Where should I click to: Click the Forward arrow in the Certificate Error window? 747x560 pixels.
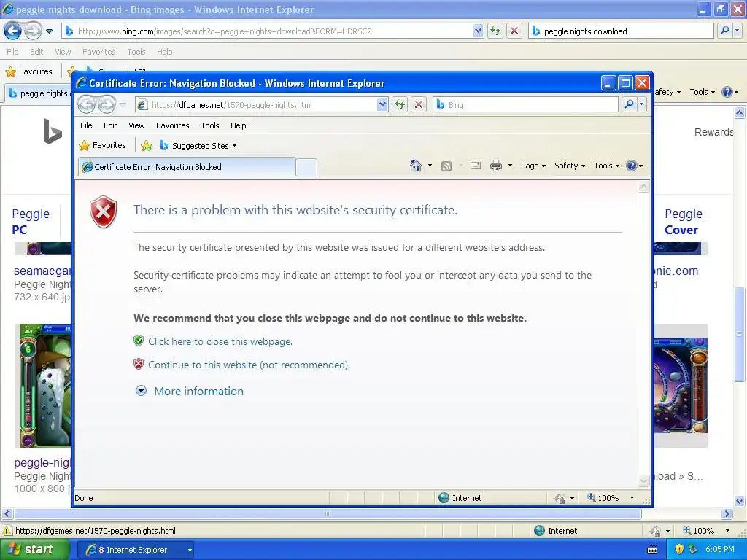[x=107, y=105]
